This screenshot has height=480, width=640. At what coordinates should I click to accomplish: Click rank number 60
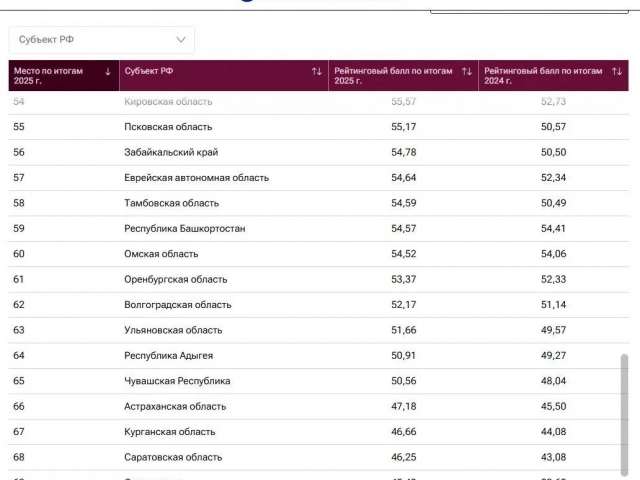click(x=19, y=254)
